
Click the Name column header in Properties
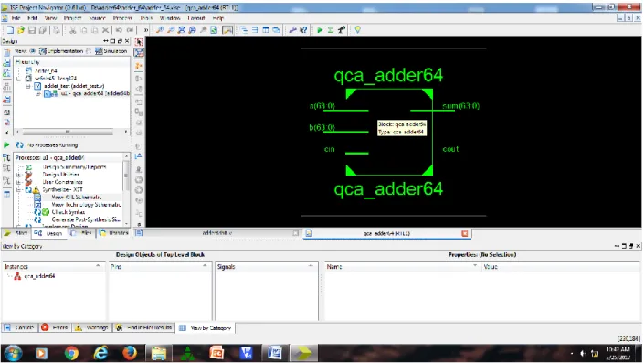coord(403,266)
